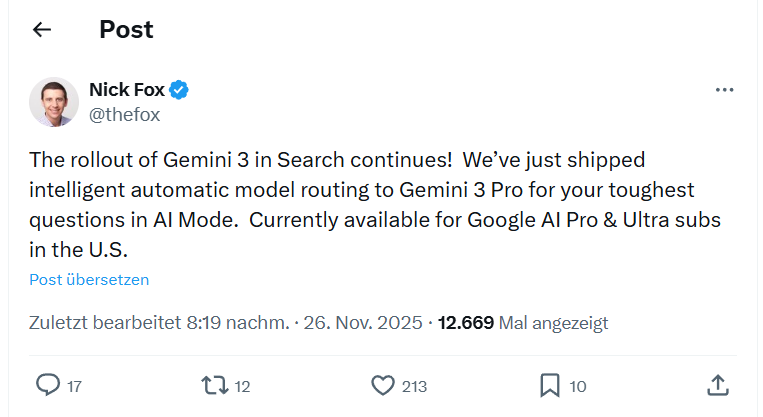Screen dimensions: 763x417
Task: Click the blue verified badge
Action: click(179, 91)
